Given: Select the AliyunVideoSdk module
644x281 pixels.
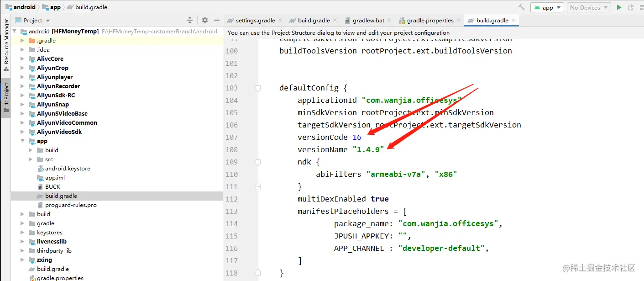Looking at the screenshot, I should coord(59,132).
